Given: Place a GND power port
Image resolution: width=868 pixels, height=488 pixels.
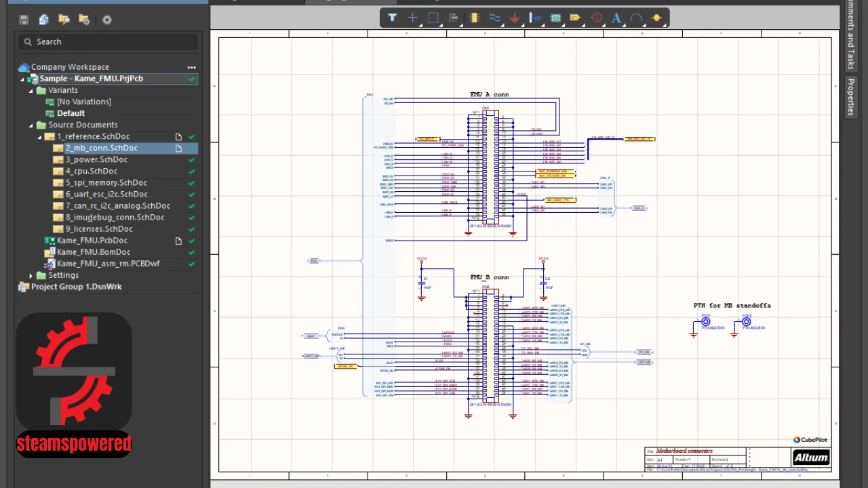Looking at the screenshot, I should [515, 18].
